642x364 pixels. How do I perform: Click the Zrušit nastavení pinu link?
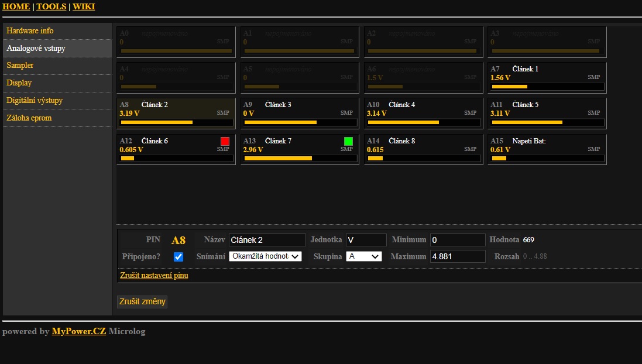point(154,275)
